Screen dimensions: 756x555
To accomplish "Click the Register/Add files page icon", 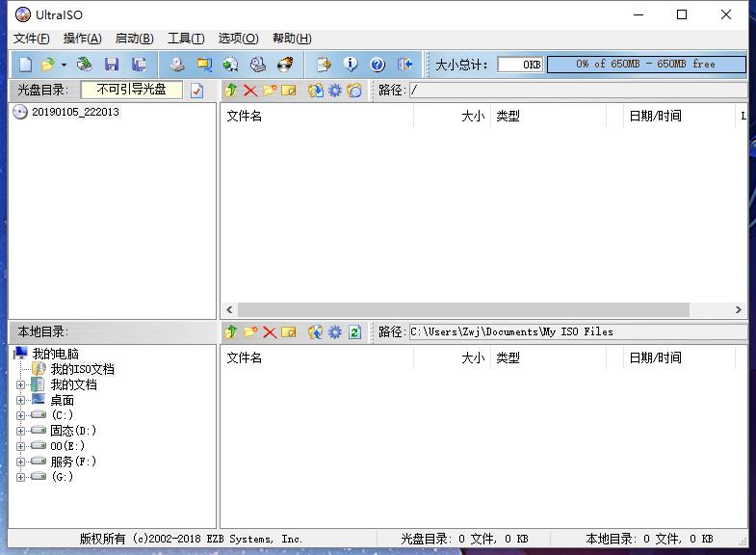I will tap(324, 65).
